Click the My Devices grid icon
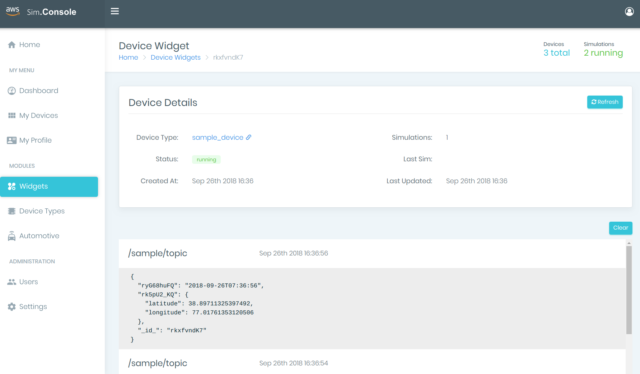This screenshot has height=374, width=640. point(12,116)
